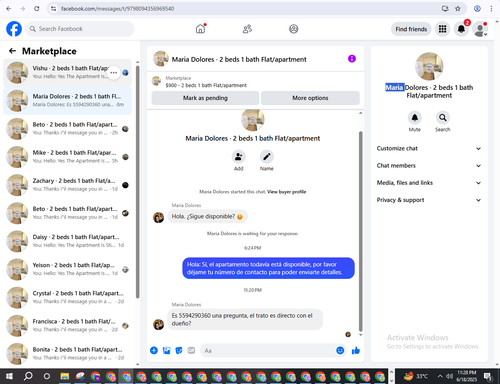Open the Facebook menu grid icon
Image resolution: width=500 pixels, height=384 pixels.
(x=442, y=29)
